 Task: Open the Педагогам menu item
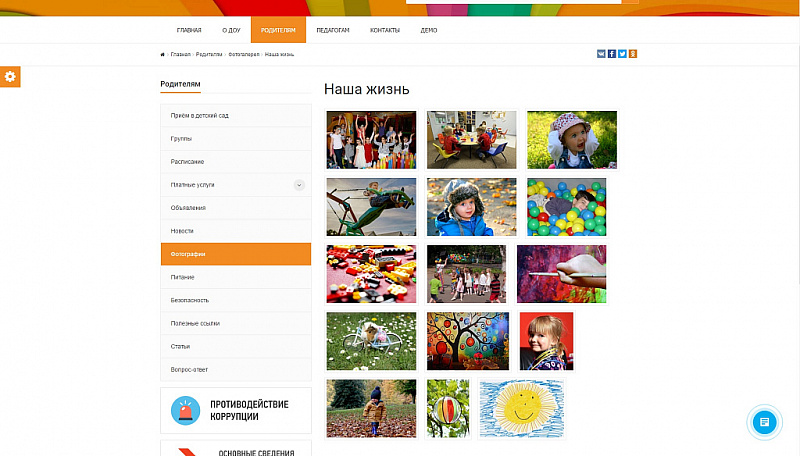click(333, 30)
